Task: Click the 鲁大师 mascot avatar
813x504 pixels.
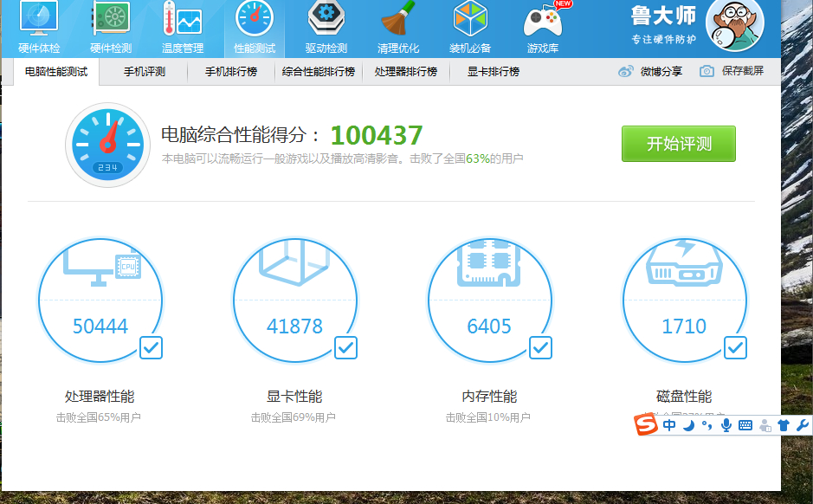Action: 735,25
